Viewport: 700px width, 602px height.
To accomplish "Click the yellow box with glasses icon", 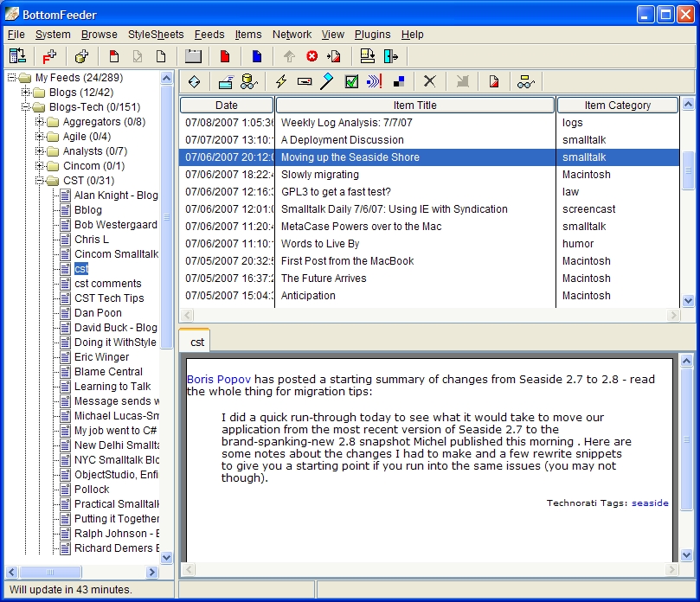I will click(x=525, y=81).
